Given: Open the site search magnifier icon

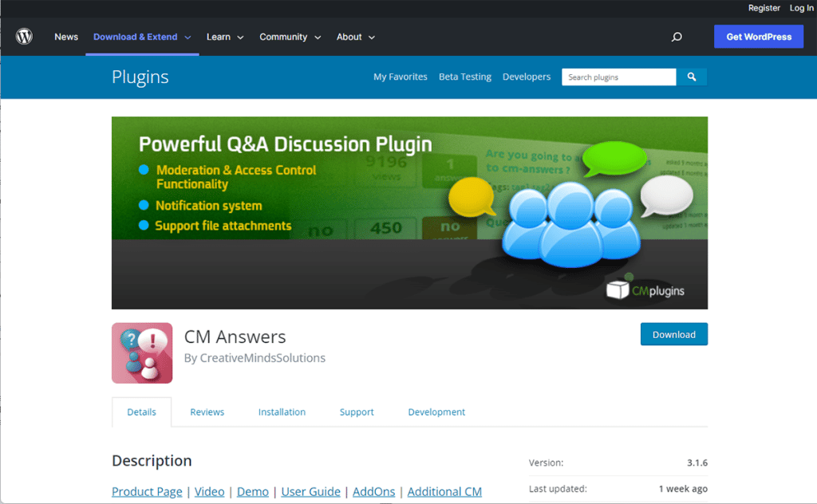Looking at the screenshot, I should [677, 37].
